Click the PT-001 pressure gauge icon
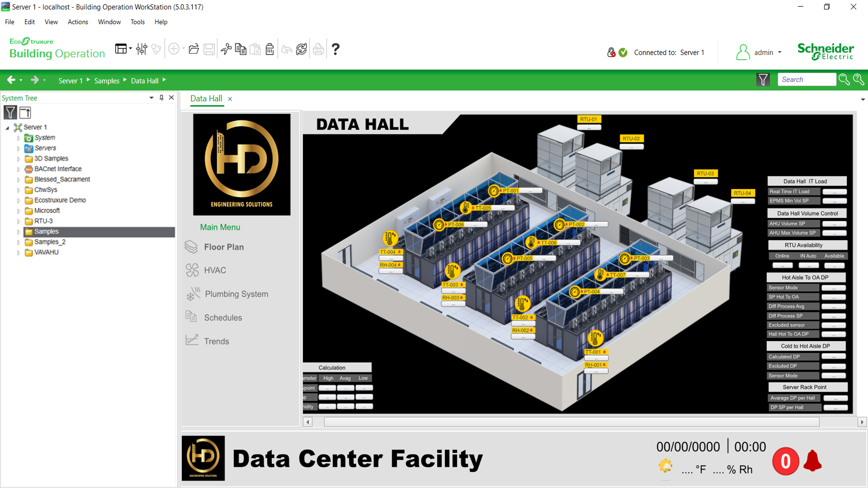Screen dimensions: 868x488 (494, 191)
